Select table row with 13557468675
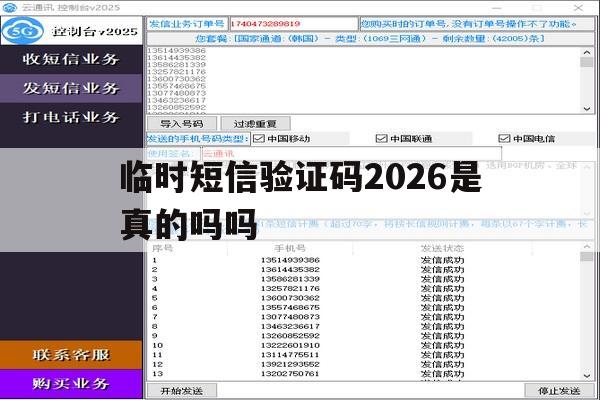The width and height of the screenshot is (600, 400). (x=364, y=307)
